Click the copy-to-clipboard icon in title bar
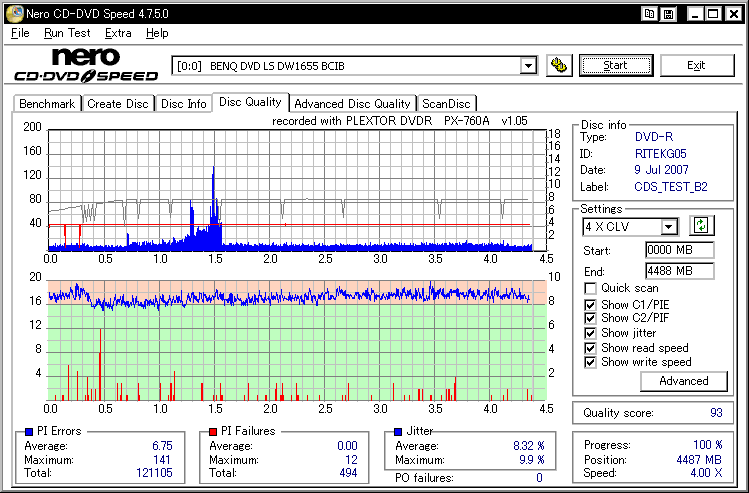The image size is (749, 493). [649, 14]
